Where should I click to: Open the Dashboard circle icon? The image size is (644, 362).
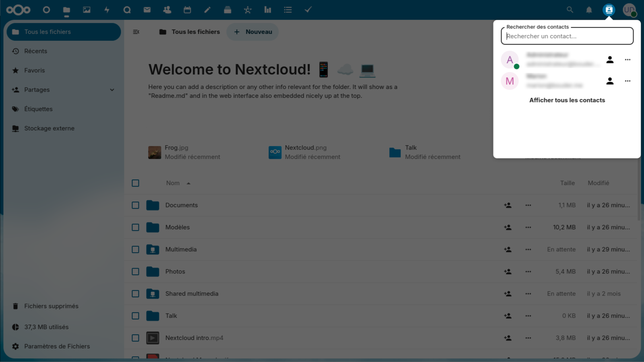[46, 10]
